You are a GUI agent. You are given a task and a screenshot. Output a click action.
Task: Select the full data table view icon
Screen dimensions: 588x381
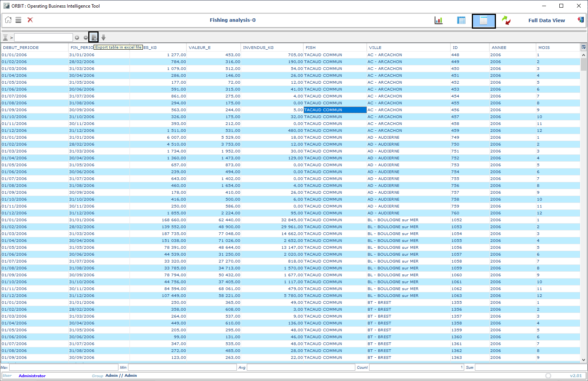(x=484, y=21)
